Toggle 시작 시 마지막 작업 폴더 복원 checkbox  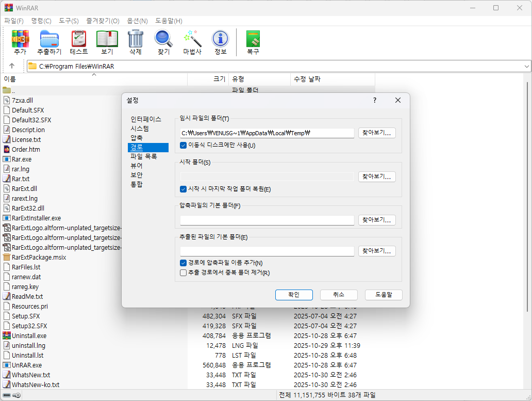(183, 189)
